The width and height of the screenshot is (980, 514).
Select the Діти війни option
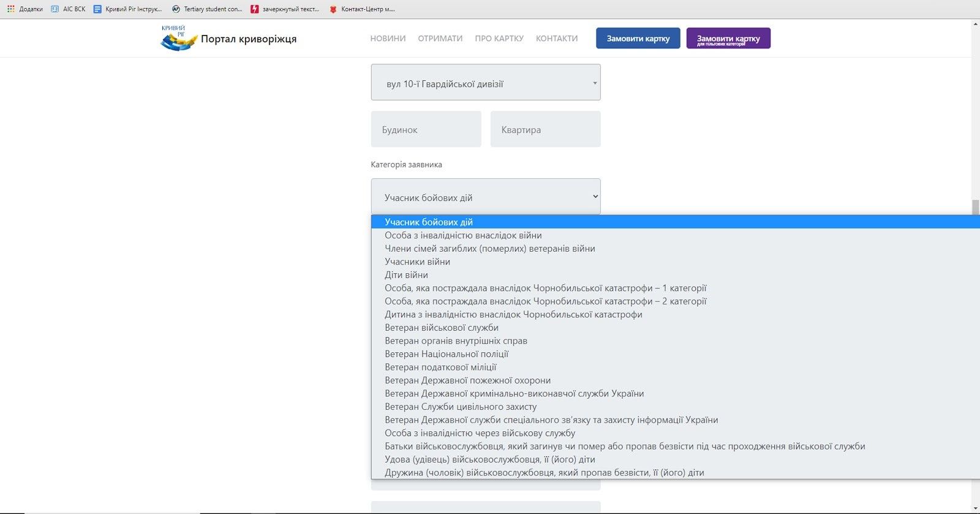[675, 274]
